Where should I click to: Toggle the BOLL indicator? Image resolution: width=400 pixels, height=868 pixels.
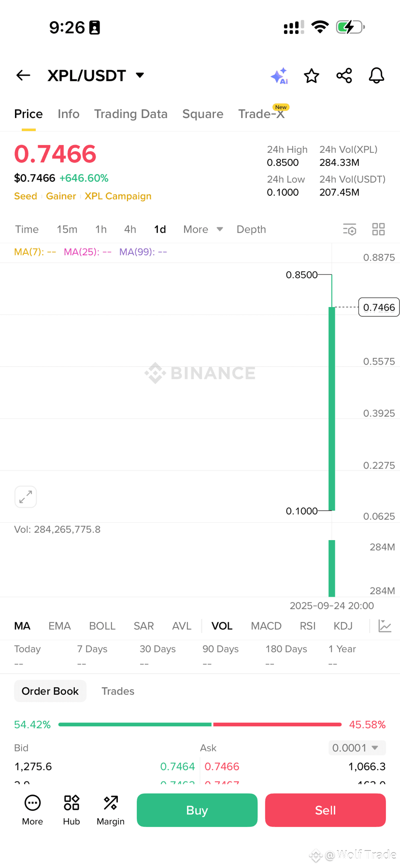tap(102, 626)
